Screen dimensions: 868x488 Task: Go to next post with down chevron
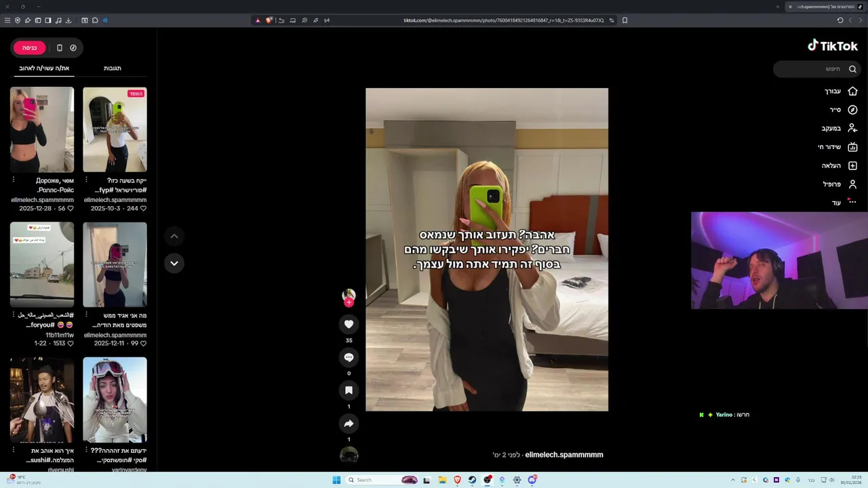point(174,263)
